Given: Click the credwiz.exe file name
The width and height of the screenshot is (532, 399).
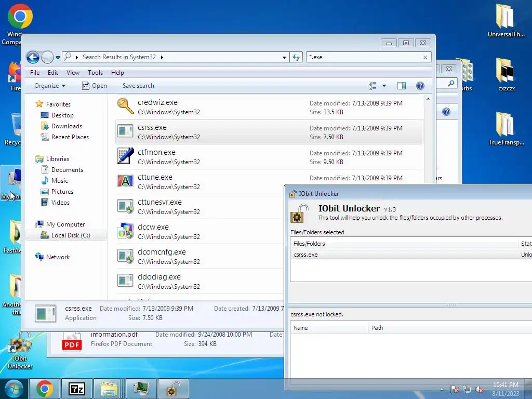Looking at the screenshot, I should (x=157, y=102).
